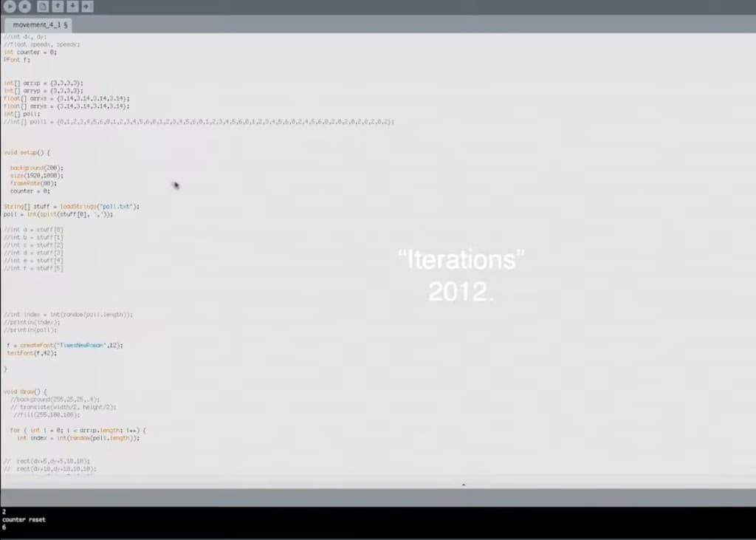Click the 'textFont(f,42);' line

tap(31, 353)
